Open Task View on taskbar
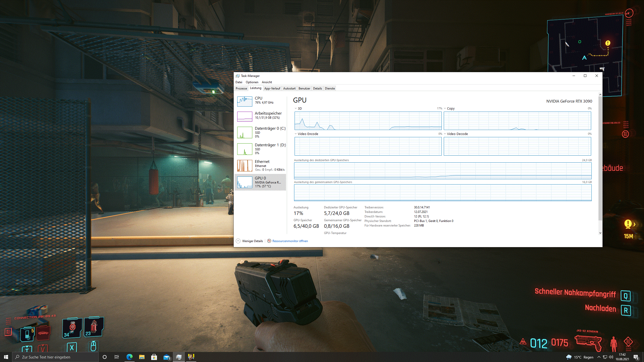Screen dimensions: 644x362 click(x=117, y=357)
